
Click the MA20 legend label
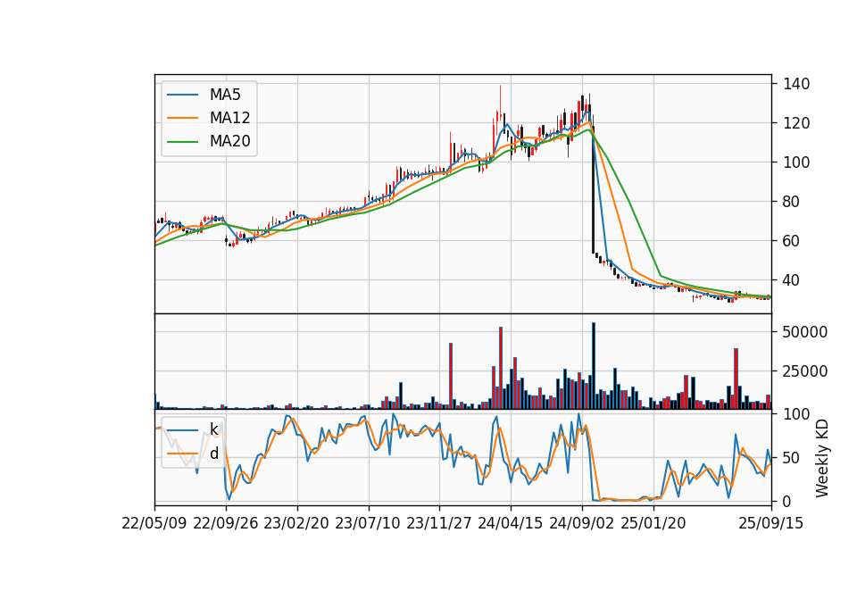[229, 141]
